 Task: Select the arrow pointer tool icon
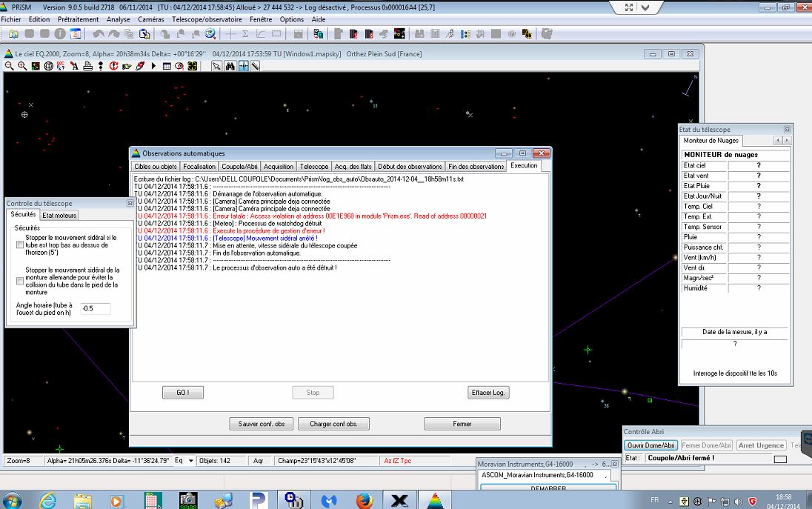tap(216, 66)
